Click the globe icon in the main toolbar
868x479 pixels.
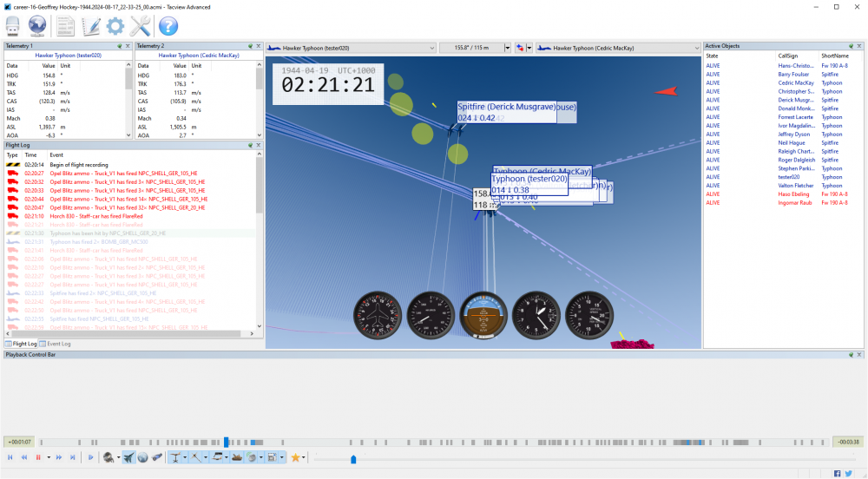37,26
